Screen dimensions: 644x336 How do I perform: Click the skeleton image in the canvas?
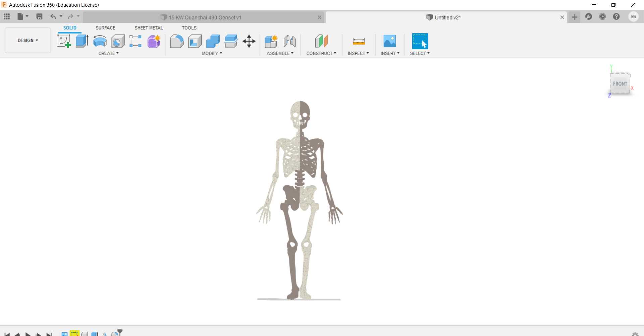click(x=300, y=200)
